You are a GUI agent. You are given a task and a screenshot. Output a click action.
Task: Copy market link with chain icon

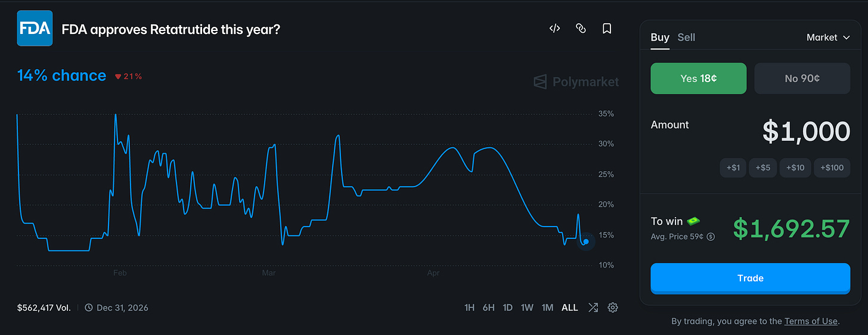click(x=581, y=28)
